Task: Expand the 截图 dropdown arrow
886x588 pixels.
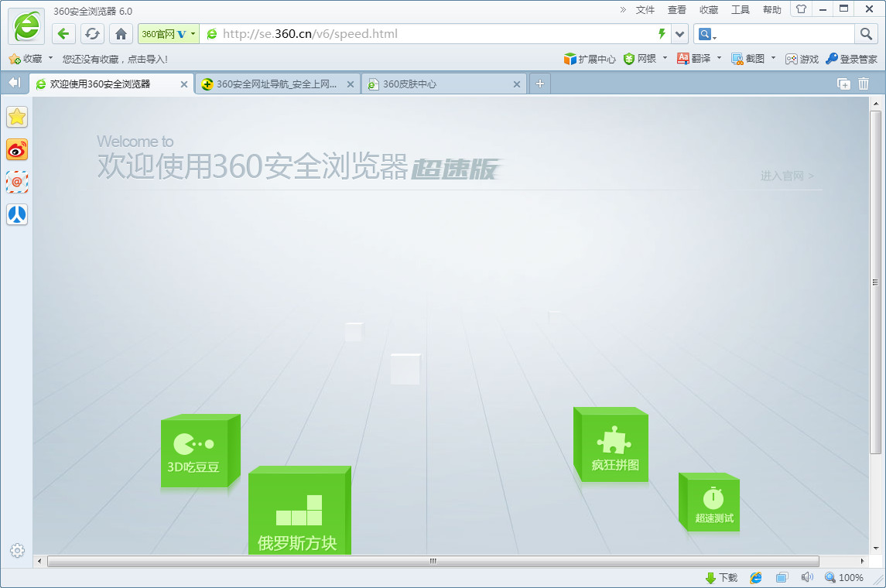Action: tap(773, 58)
